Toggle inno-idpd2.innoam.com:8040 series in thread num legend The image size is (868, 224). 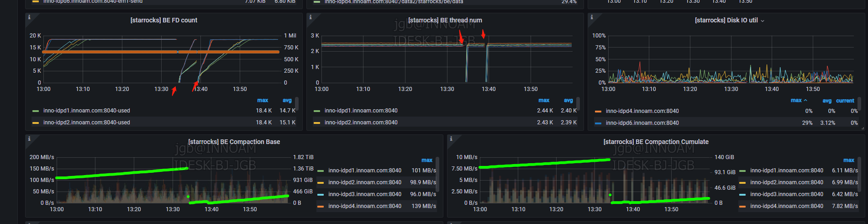(361, 123)
